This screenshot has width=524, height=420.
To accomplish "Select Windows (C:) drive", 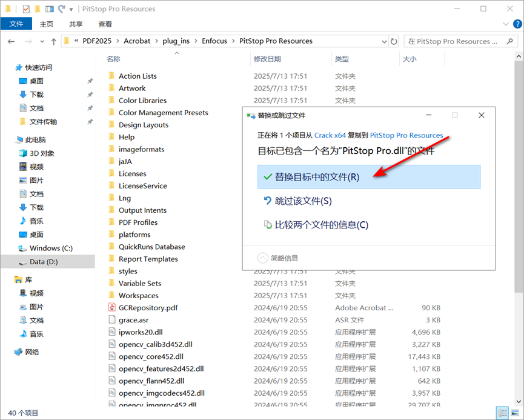I will point(51,248).
